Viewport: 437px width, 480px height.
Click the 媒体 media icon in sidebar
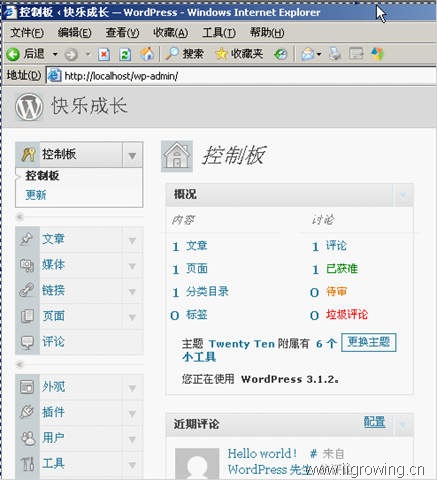pyautogui.click(x=27, y=265)
